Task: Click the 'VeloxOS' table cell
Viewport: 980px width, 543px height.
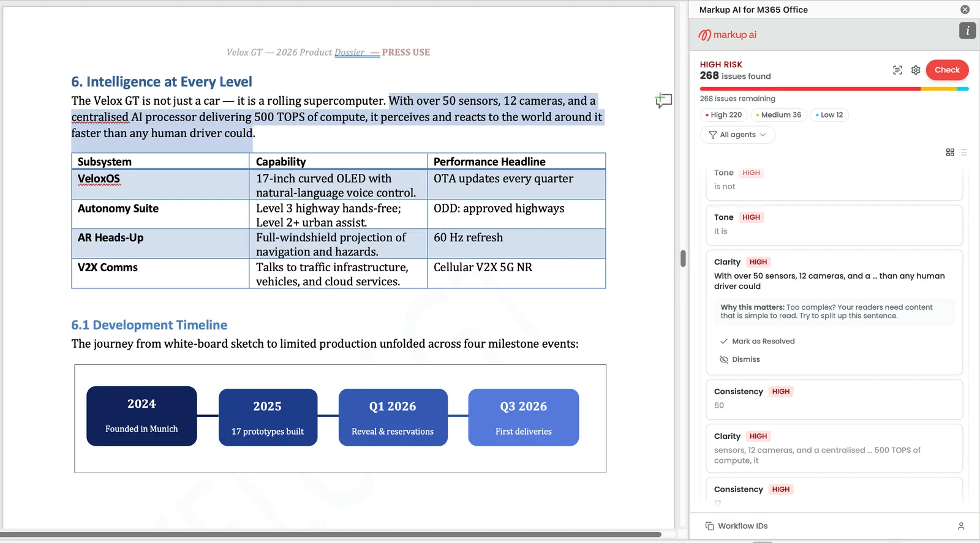Action: coord(160,185)
